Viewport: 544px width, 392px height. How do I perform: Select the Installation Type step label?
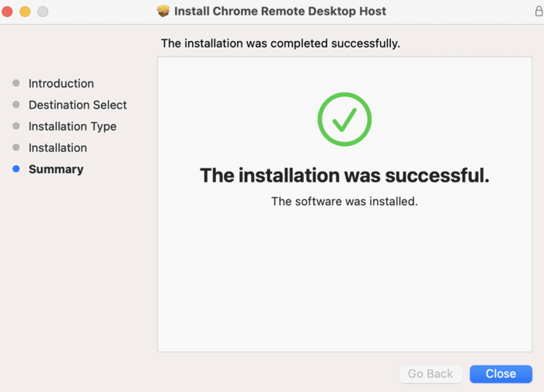pos(72,127)
